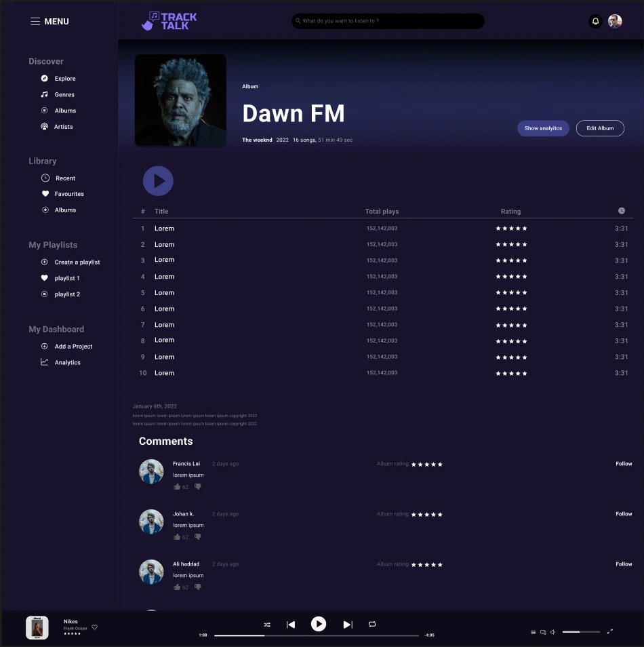
Task: Open the notifications bell
Action: pos(595,21)
